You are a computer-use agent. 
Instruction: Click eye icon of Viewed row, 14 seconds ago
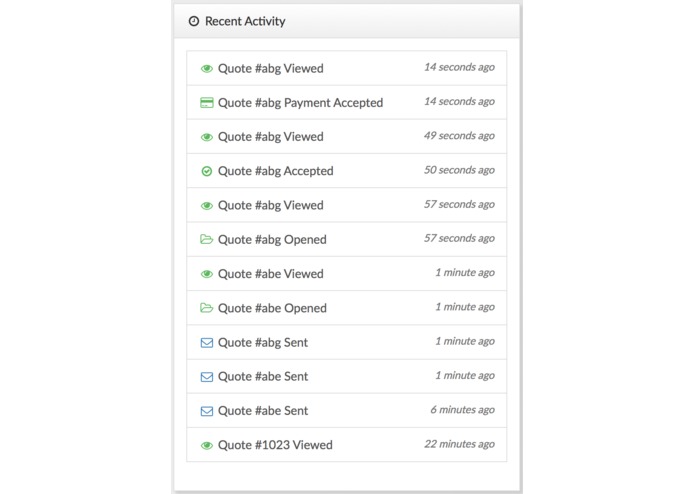coord(207,69)
